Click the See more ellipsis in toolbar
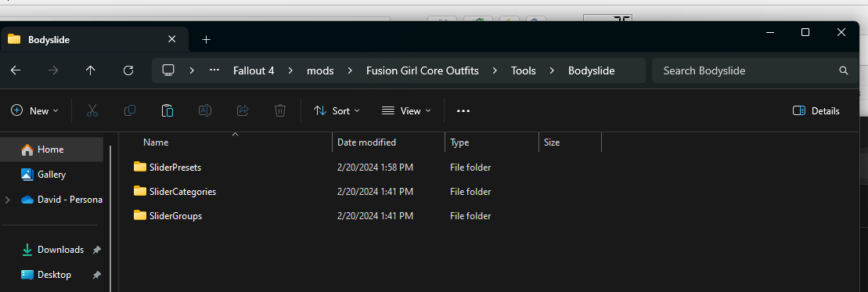Image resolution: width=868 pixels, height=292 pixels. (x=463, y=111)
